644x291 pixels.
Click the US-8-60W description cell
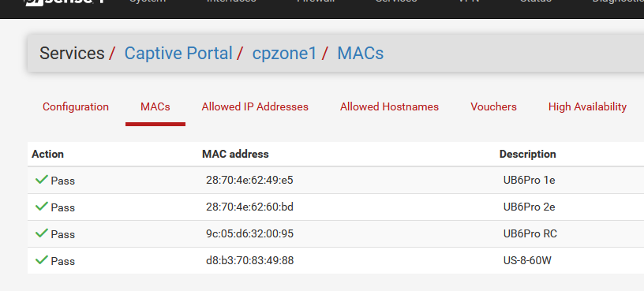[x=527, y=260]
